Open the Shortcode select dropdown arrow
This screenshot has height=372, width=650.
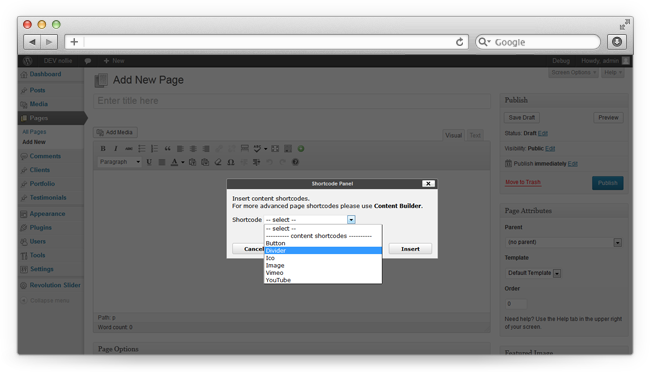point(351,219)
